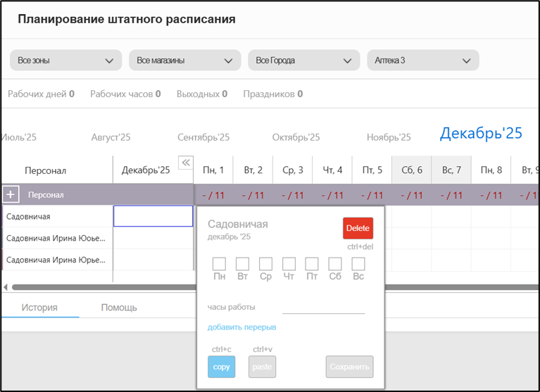Expand the Аптека 3 dropdown
Viewport: 540px width, 392px height.
pos(422,61)
